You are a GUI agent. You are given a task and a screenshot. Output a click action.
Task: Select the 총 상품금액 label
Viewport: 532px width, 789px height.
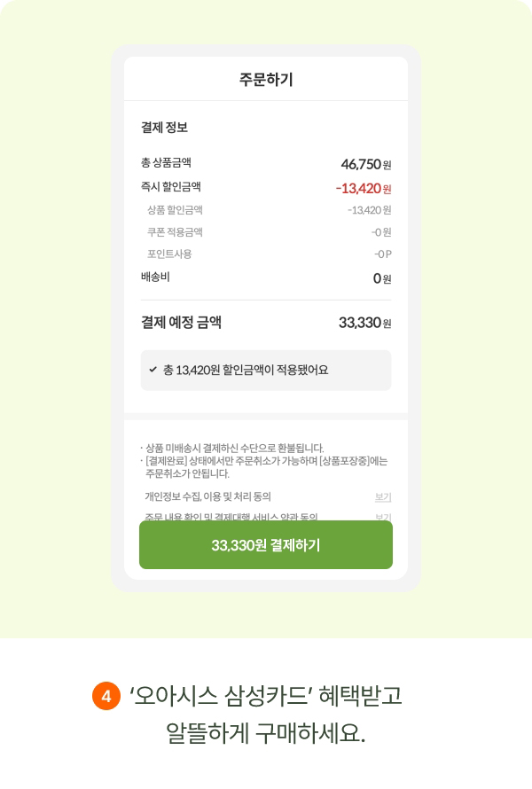click(x=166, y=163)
